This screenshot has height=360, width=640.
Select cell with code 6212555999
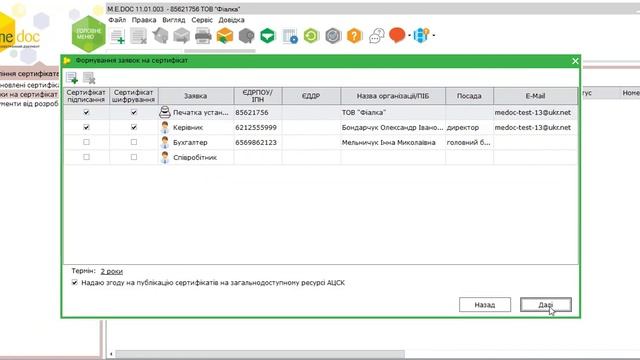point(258,127)
